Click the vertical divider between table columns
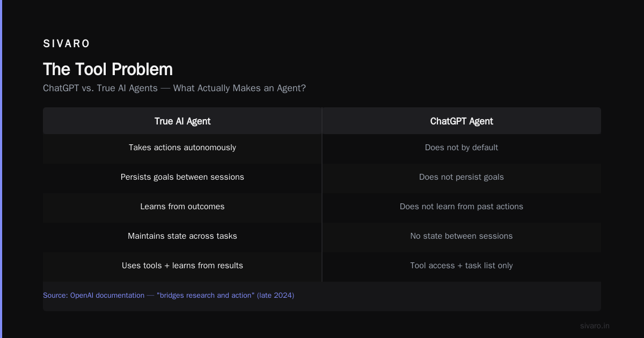 (x=322, y=194)
